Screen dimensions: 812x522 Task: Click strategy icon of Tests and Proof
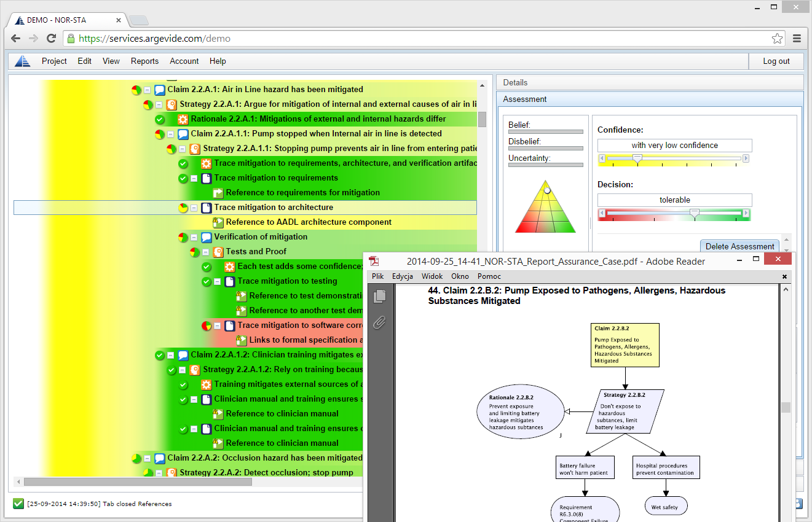click(x=218, y=252)
